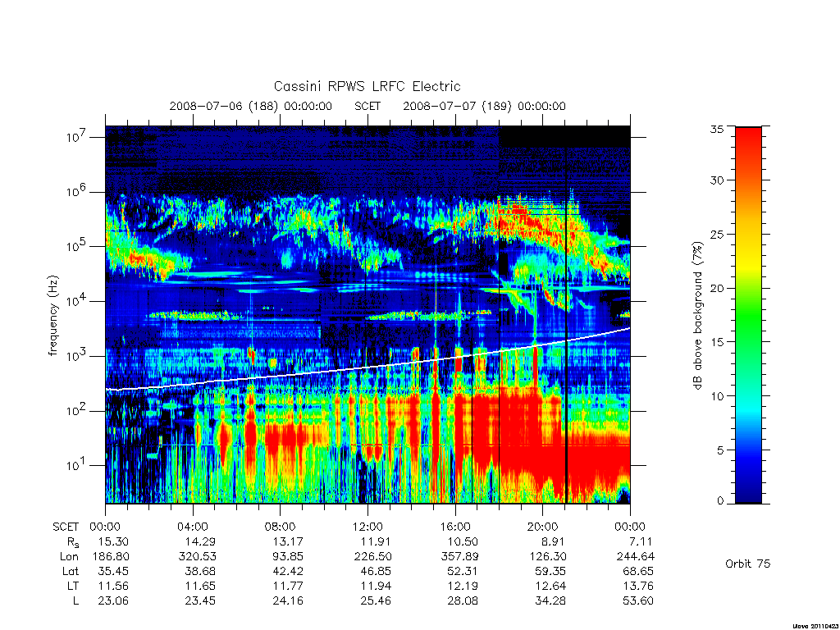Click the colorbar value 15

(717, 342)
